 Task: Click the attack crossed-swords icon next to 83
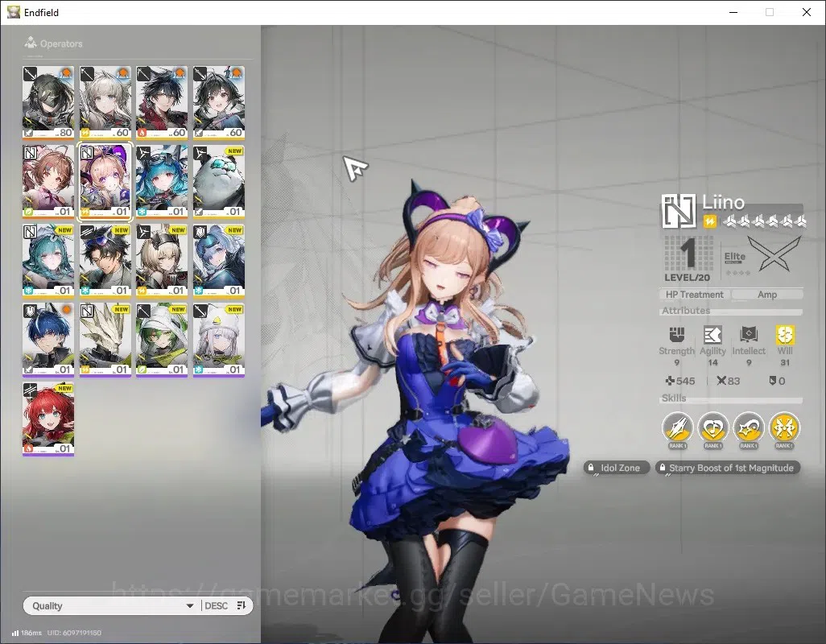click(x=721, y=380)
